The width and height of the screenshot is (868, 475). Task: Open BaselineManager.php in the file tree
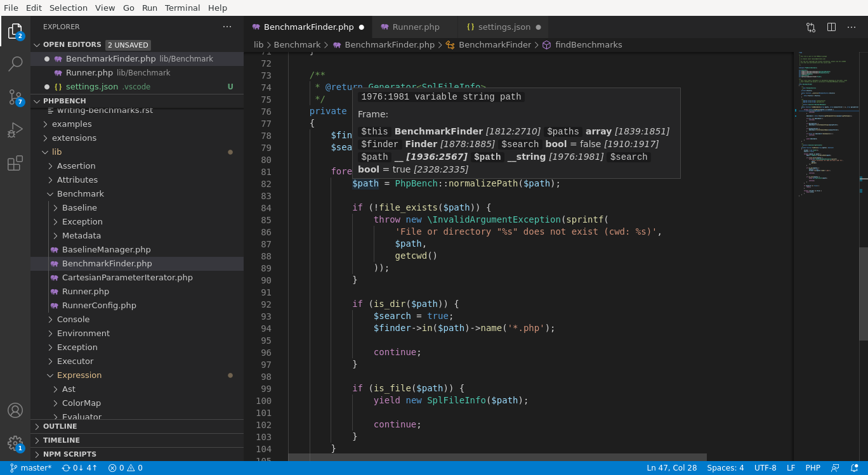tap(137, 250)
